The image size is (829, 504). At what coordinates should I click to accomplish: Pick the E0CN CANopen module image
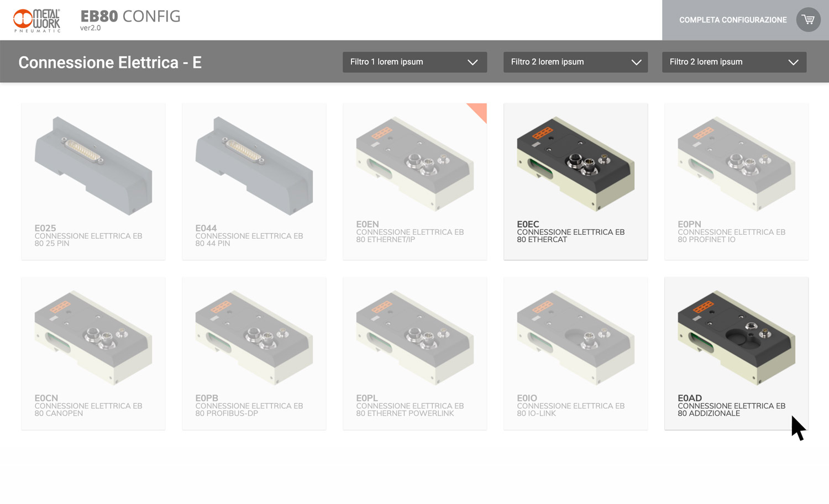(x=93, y=338)
